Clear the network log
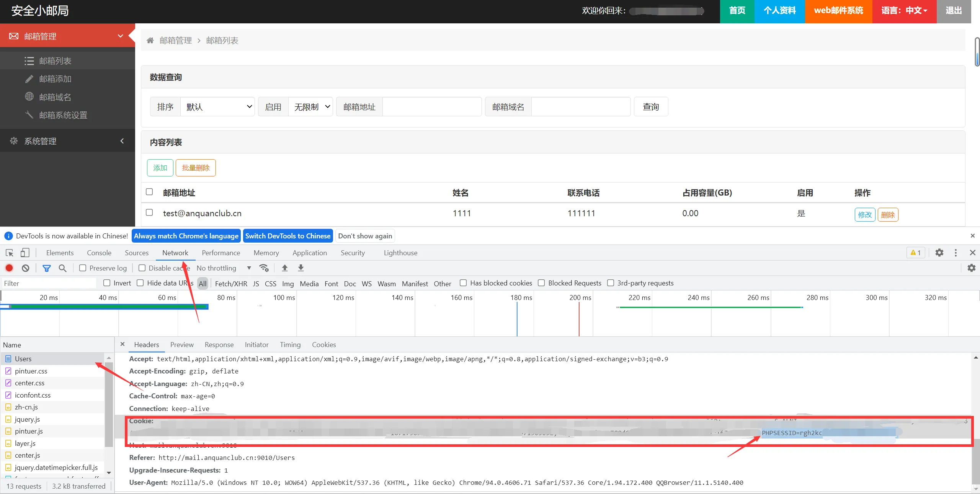 [x=25, y=268]
